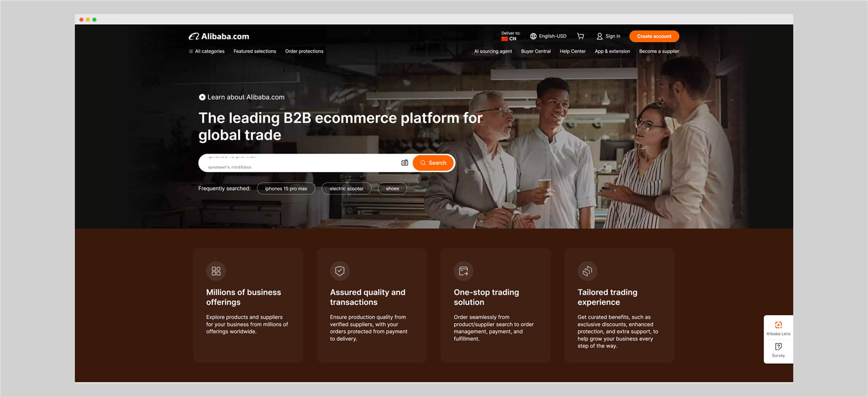Click the camera image search icon
This screenshot has height=397, width=868.
(405, 163)
